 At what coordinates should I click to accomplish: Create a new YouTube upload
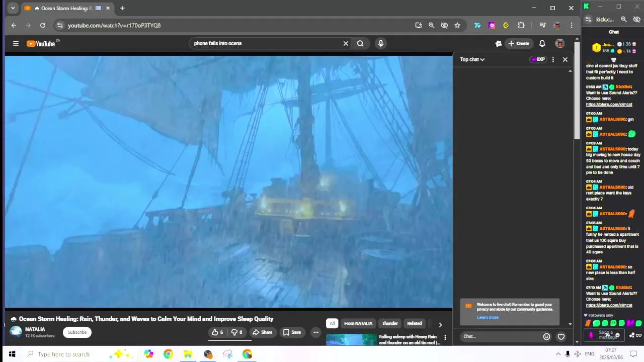coord(519,44)
